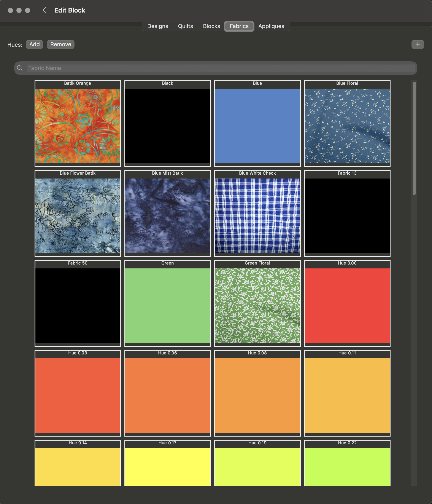Switch to the Quilts tab

coord(185,26)
